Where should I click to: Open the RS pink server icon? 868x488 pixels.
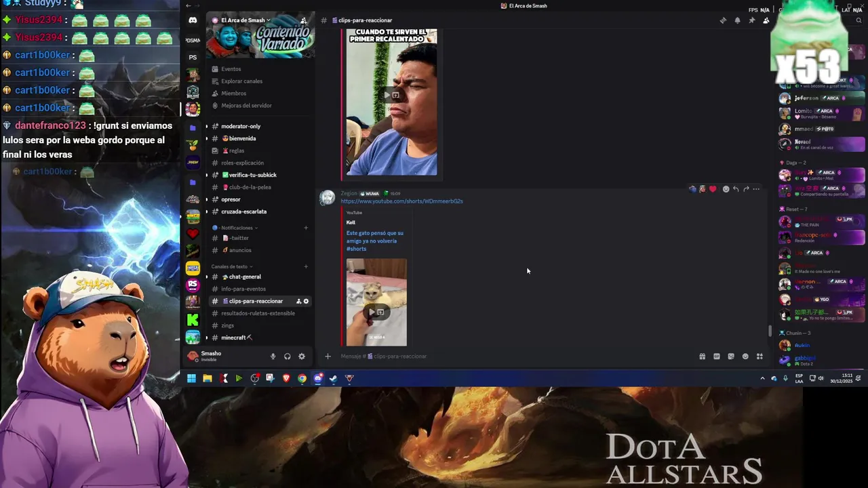click(x=193, y=285)
